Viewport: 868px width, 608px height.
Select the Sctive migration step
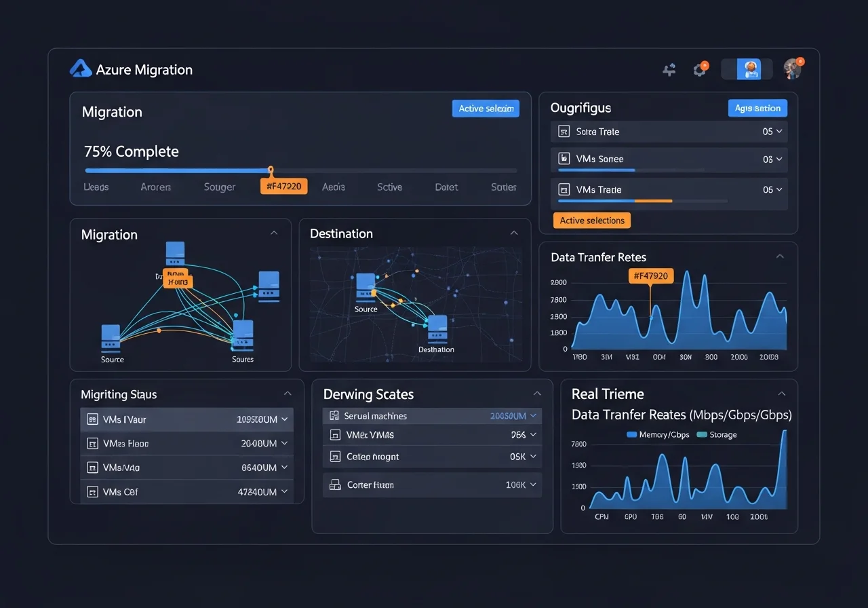coord(389,187)
